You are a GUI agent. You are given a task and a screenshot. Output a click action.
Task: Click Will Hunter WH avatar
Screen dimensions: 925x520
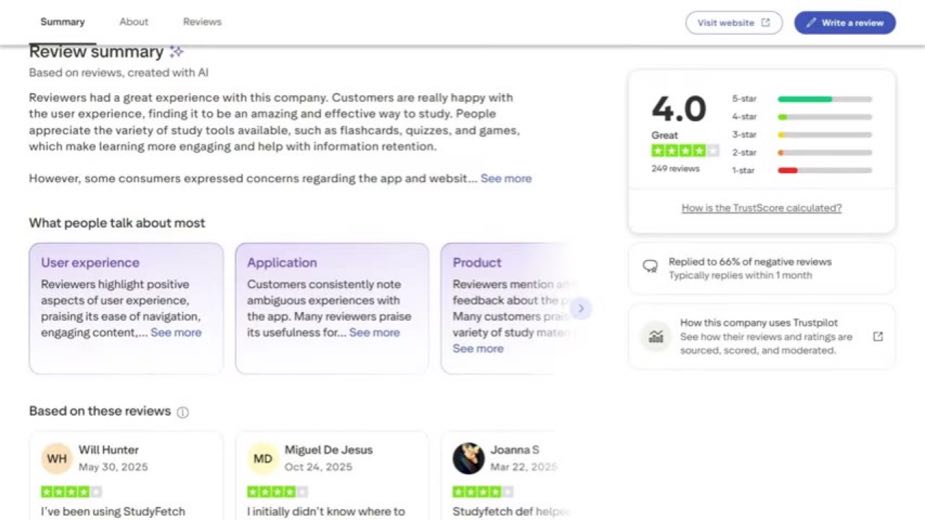click(57, 459)
